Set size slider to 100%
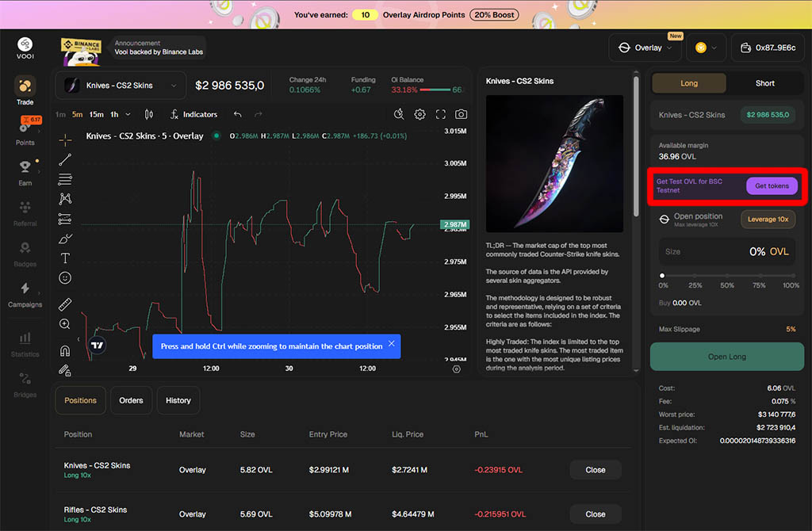The width and height of the screenshot is (812, 531). tap(792, 276)
